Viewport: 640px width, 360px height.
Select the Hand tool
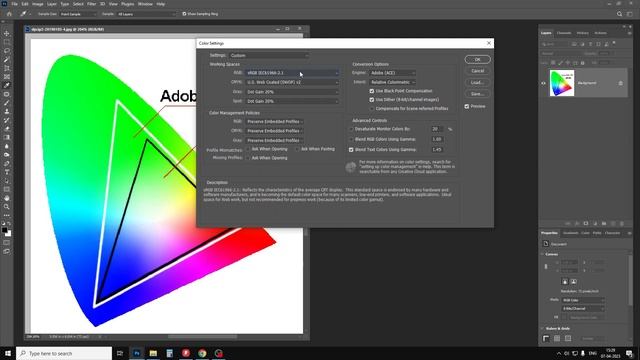pos(7,198)
